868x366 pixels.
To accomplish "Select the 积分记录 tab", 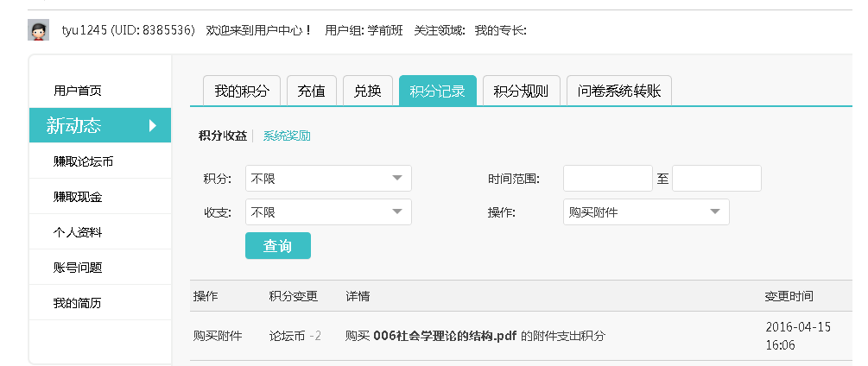I will coord(437,91).
